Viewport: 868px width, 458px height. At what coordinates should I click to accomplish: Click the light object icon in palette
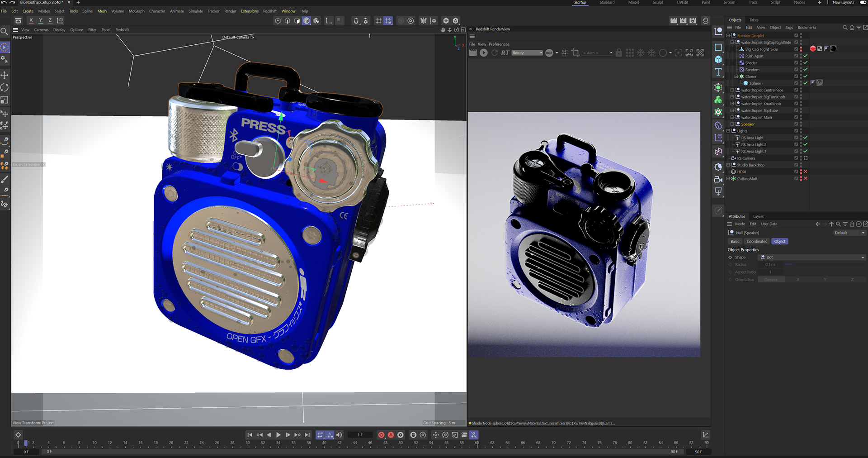tap(718, 191)
